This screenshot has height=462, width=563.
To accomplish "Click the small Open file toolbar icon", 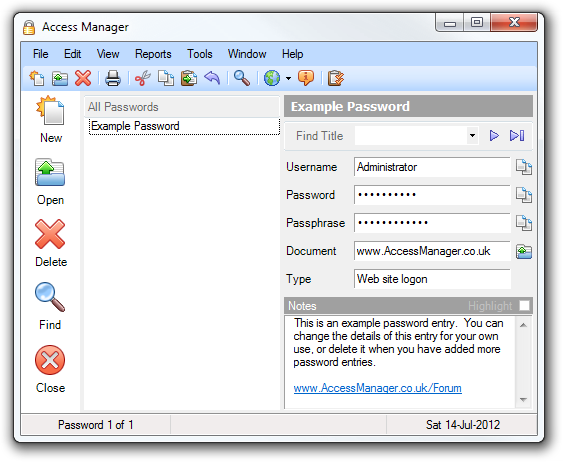I will pyautogui.click(x=60, y=78).
